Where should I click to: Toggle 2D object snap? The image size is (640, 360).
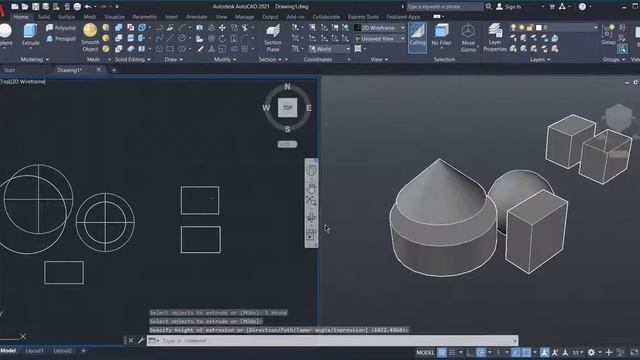pyautogui.click(x=526, y=352)
